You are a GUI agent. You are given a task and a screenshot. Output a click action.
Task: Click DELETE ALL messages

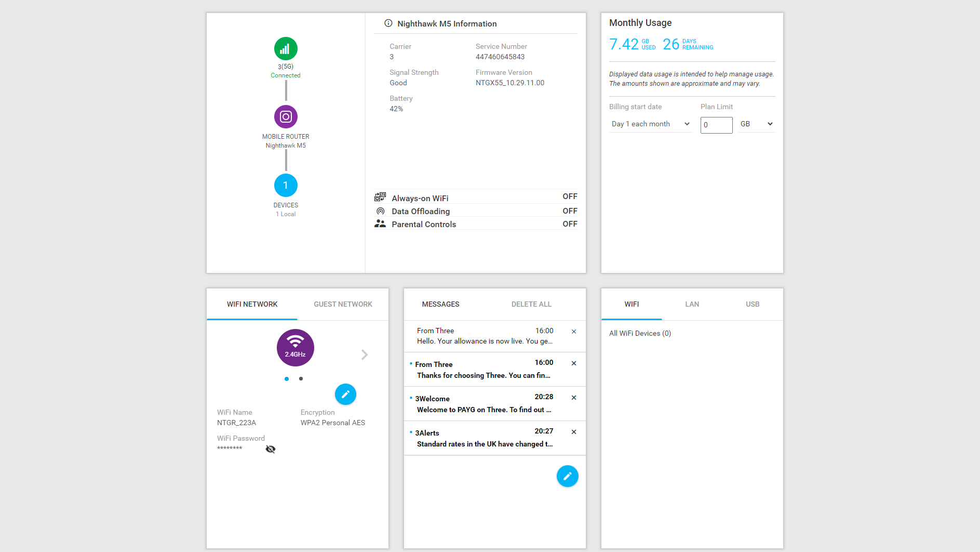(x=531, y=305)
